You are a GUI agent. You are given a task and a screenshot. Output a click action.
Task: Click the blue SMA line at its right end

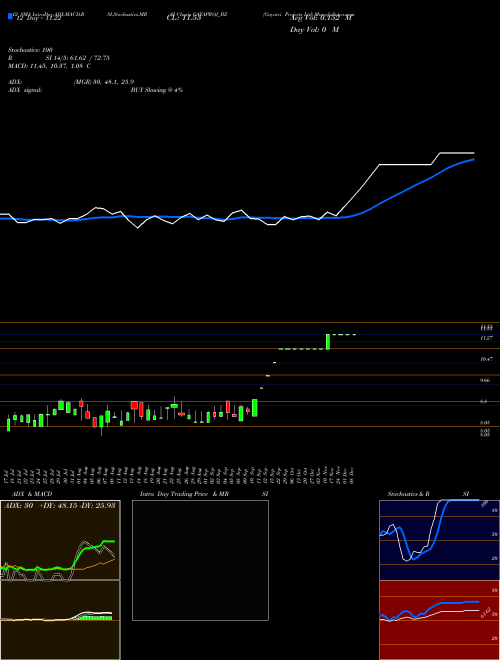pos(472,160)
